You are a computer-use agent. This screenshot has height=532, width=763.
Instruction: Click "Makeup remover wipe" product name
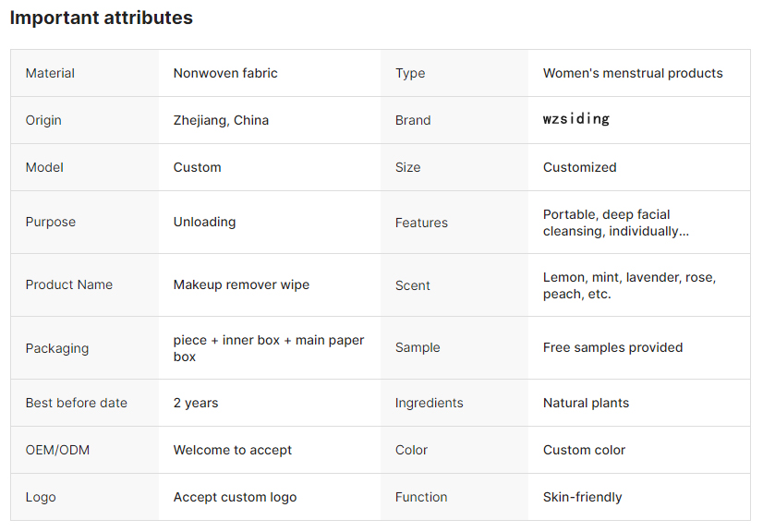pos(241,284)
